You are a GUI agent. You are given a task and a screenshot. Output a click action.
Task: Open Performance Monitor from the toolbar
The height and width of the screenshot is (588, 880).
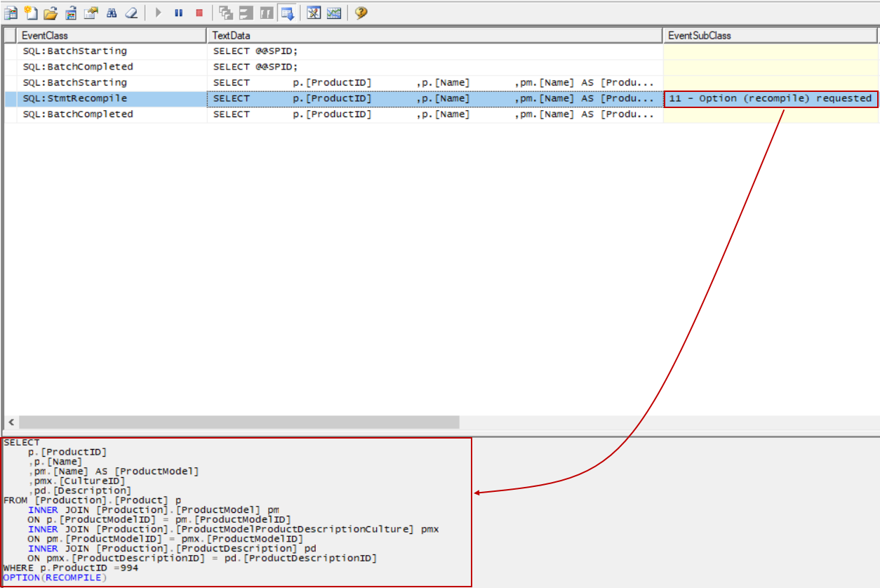pos(334,13)
